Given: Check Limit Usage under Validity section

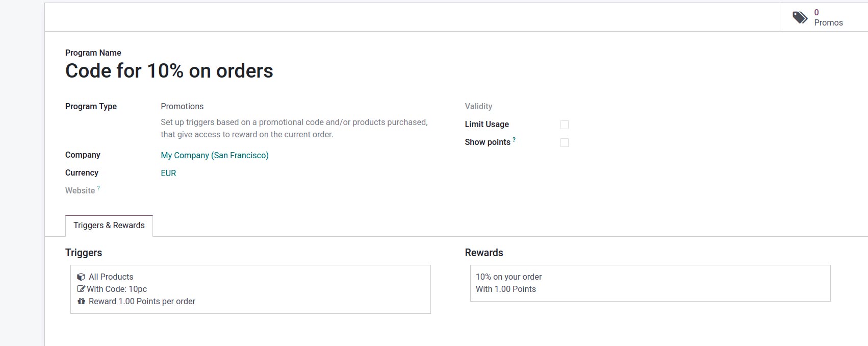Looking at the screenshot, I should pyautogui.click(x=564, y=124).
